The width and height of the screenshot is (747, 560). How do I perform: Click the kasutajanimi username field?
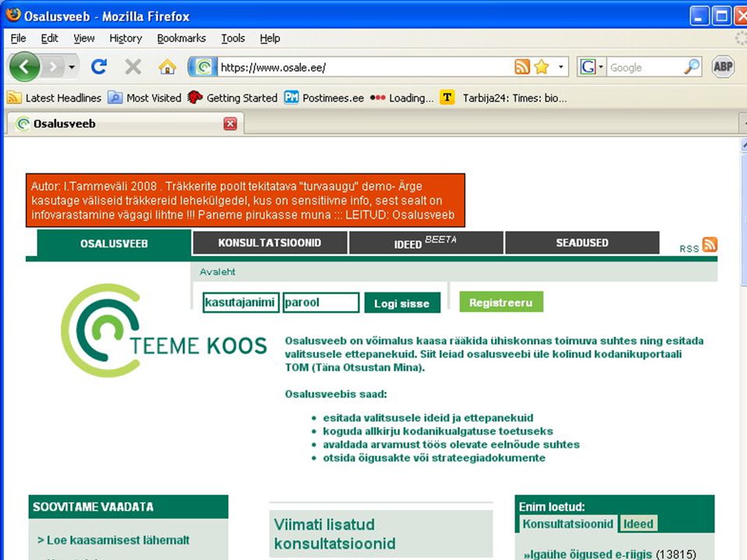click(240, 303)
